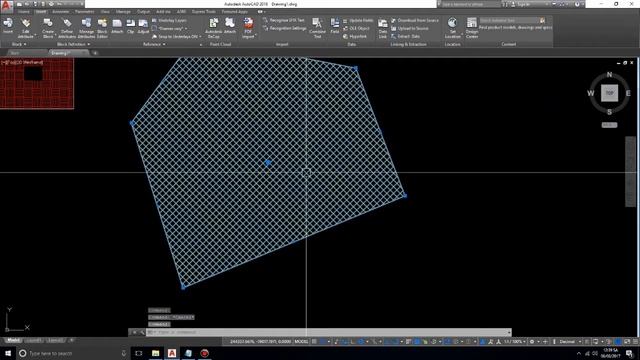
Task: Click the taskbar search box
Action: point(73,353)
